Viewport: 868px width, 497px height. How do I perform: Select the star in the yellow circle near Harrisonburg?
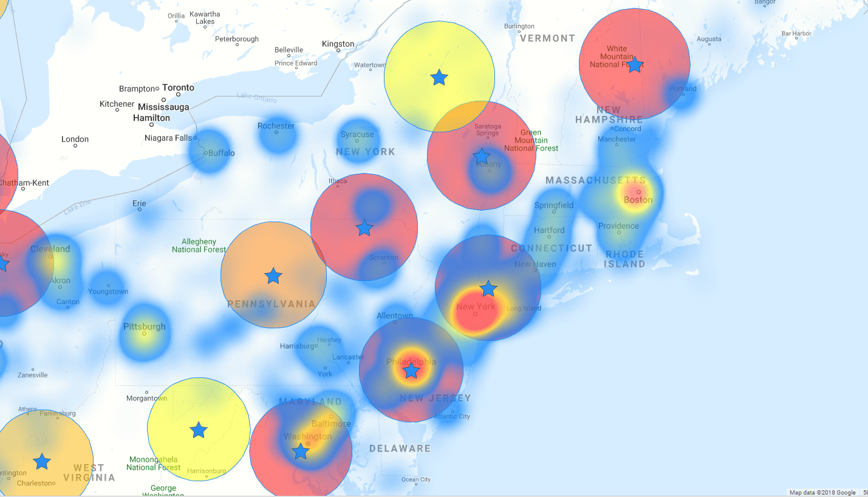point(199,430)
